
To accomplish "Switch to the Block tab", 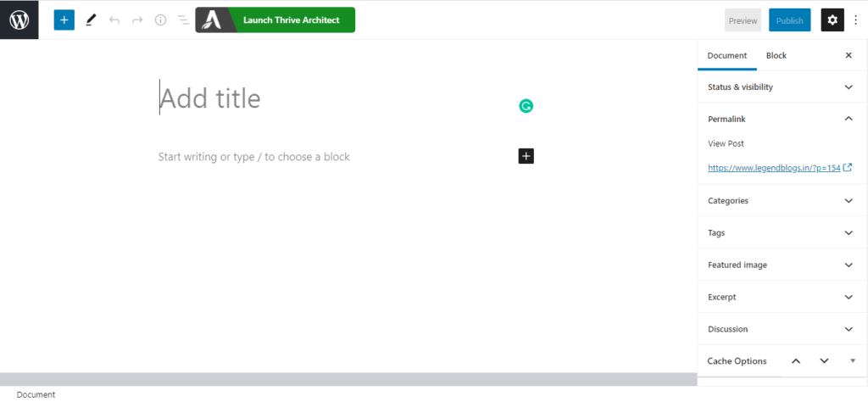I will pos(776,55).
